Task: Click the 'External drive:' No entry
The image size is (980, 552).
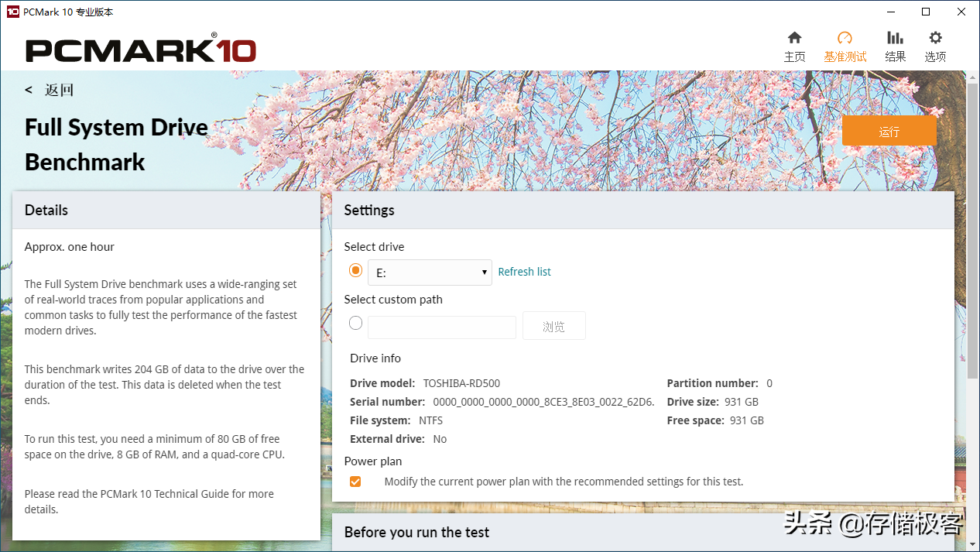Action: (398, 439)
